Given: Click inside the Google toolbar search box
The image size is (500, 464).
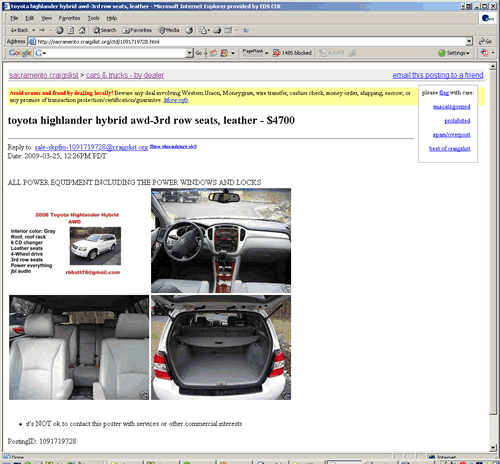Looking at the screenshot, I should [117, 53].
